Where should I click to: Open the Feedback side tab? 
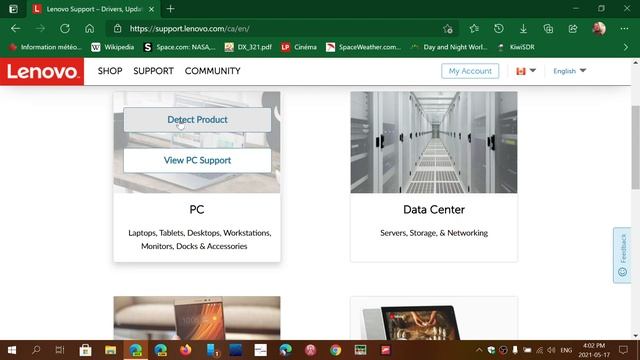(622, 255)
